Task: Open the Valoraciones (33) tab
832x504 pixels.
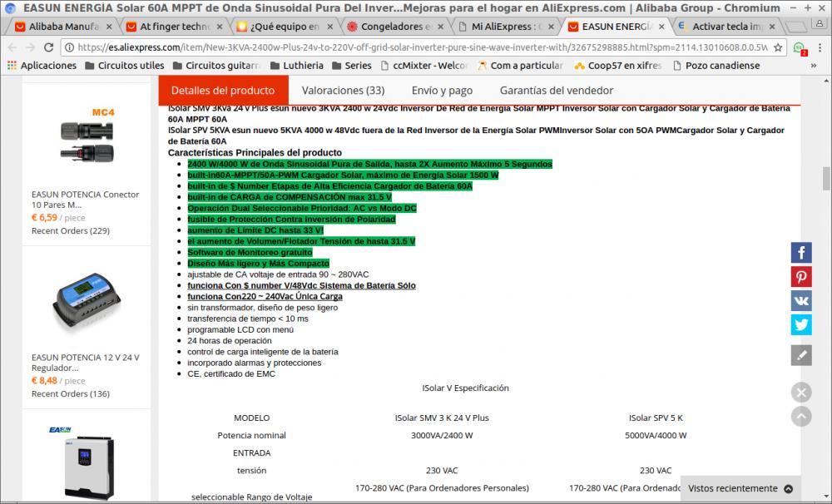Action: pos(344,90)
